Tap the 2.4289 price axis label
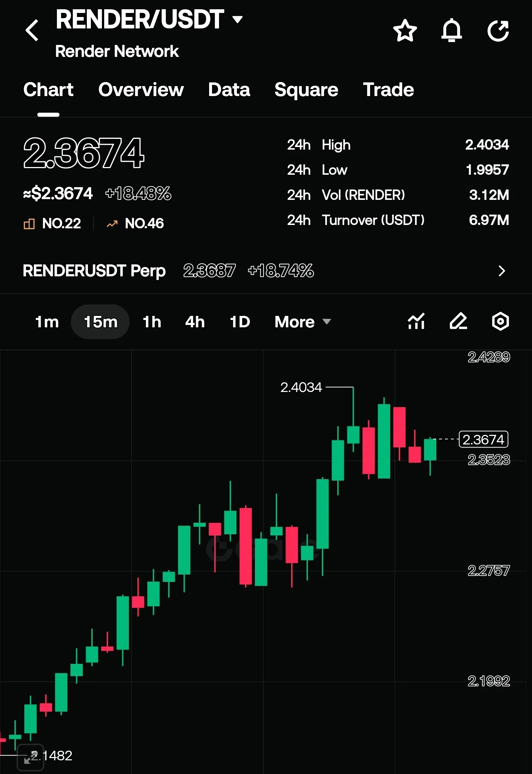 click(x=489, y=357)
